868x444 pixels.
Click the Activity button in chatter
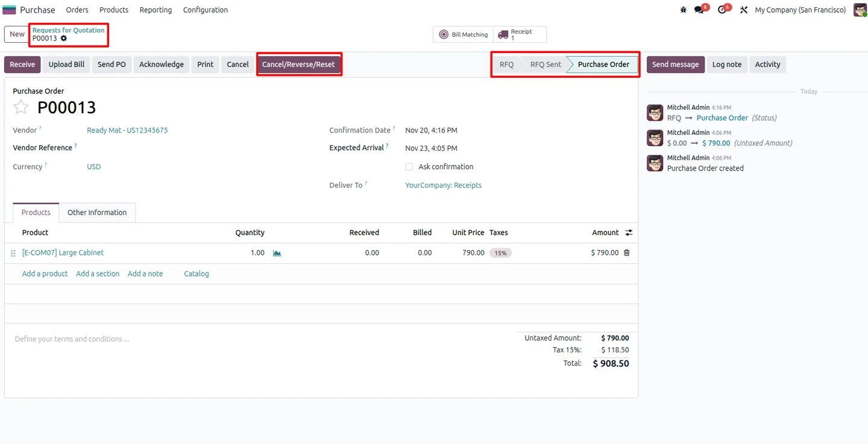pyautogui.click(x=767, y=64)
